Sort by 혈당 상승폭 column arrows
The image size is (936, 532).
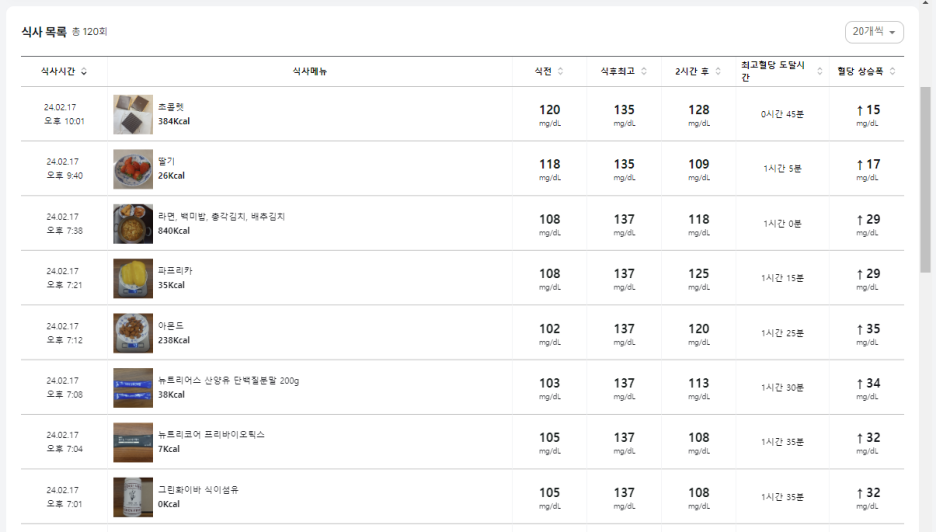coord(892,72)
